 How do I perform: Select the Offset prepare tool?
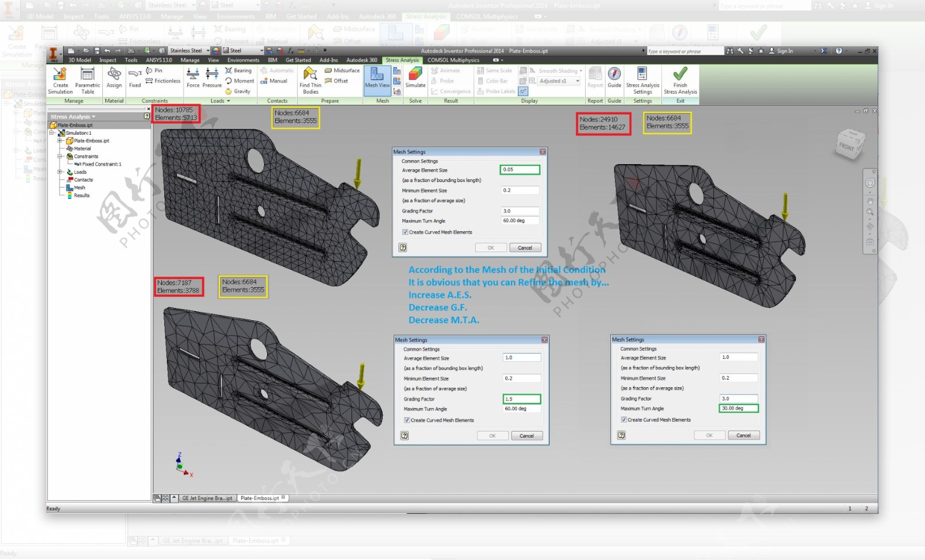click(x=336, y=81)
